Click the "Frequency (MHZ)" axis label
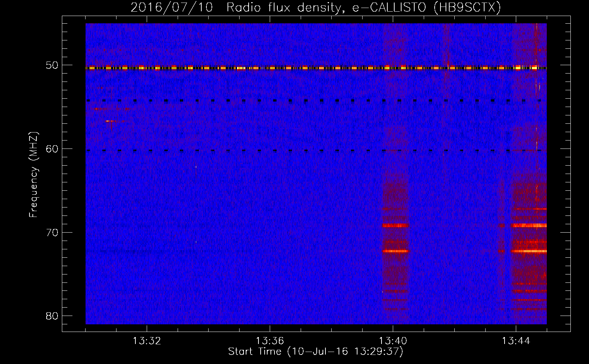The width and height of the screenshot is (589, 364). point(33,175)
